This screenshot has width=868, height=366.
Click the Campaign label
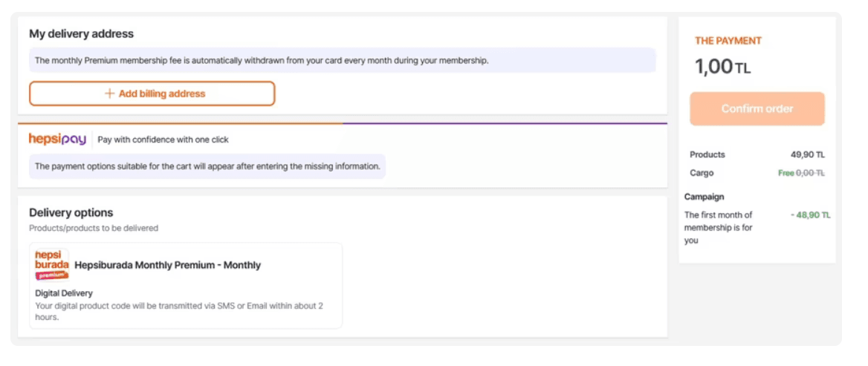(x=705, y=197)
